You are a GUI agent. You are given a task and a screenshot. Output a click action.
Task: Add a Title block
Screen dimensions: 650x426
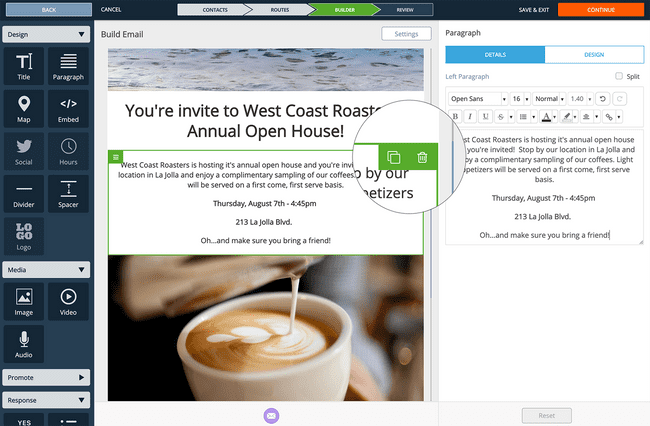(x=24, y=66)
